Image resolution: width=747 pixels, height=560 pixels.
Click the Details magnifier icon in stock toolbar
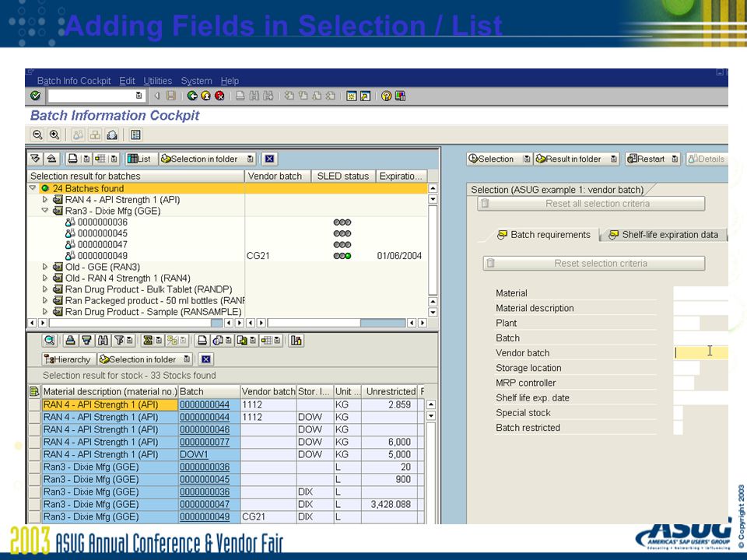(50, 341)
